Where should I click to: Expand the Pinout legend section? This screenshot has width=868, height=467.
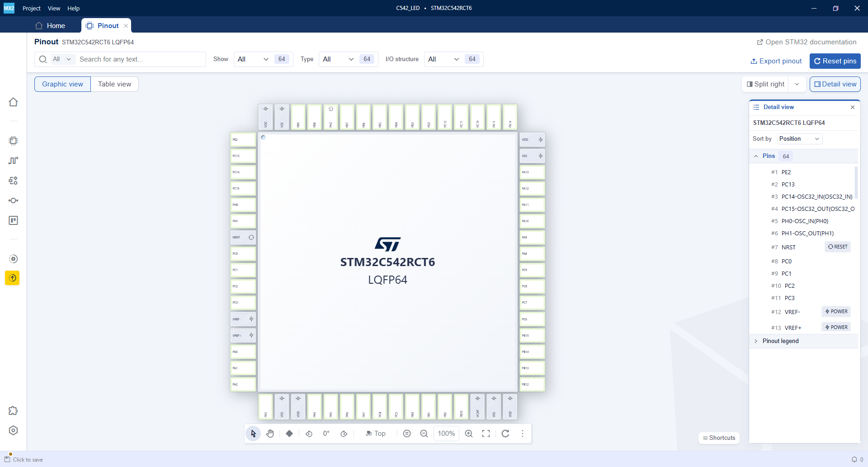tap(756, 341)
